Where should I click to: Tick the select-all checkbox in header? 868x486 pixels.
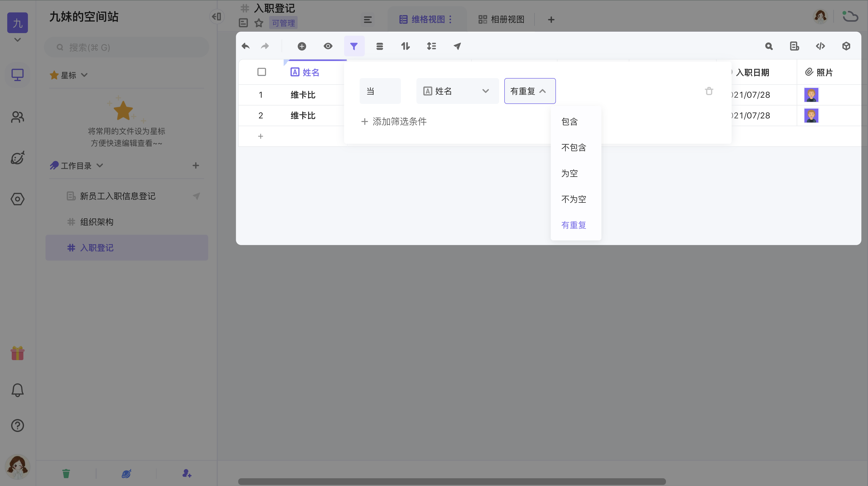click(261, 72)
